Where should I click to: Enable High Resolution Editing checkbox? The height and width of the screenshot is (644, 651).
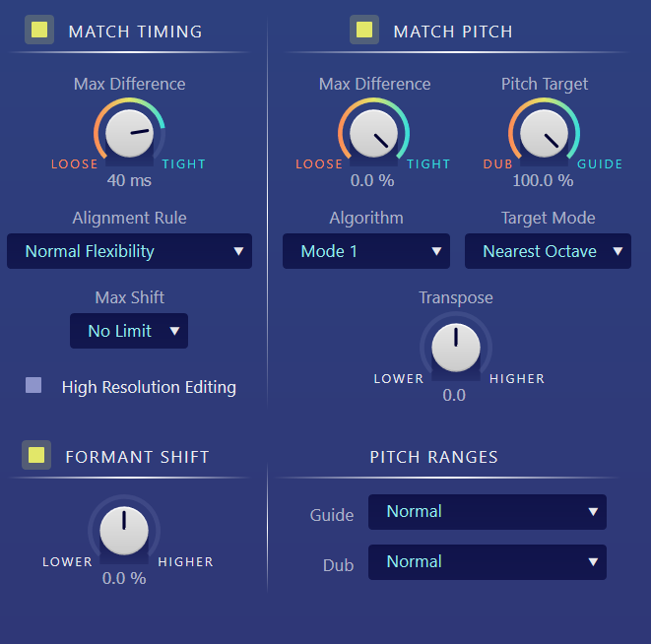click(x=33, y=385)
